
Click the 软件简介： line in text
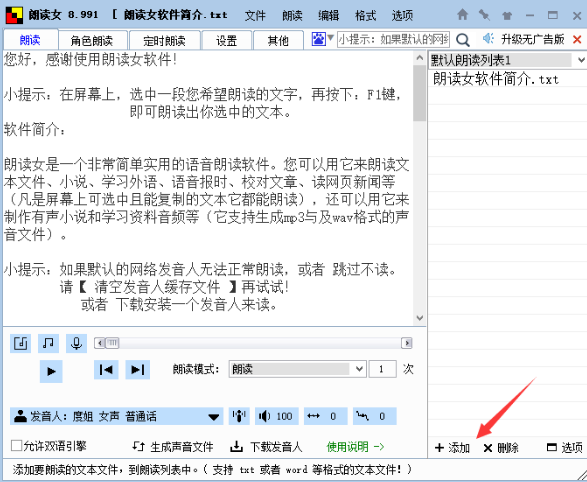[x=35, y=129]
